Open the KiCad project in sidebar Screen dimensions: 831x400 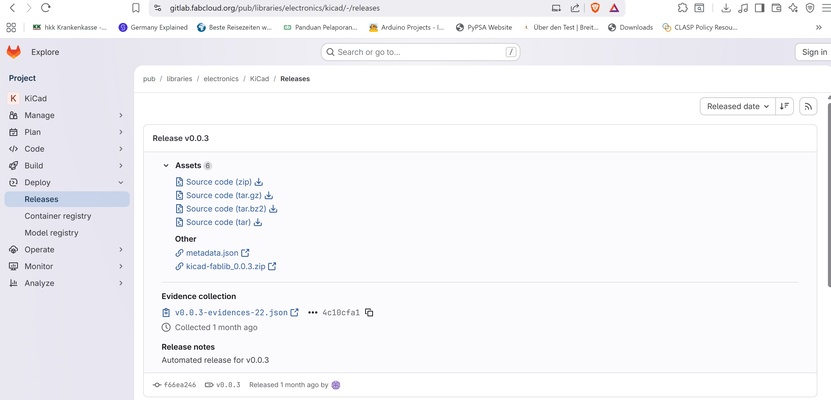click(x=67, y=99)
